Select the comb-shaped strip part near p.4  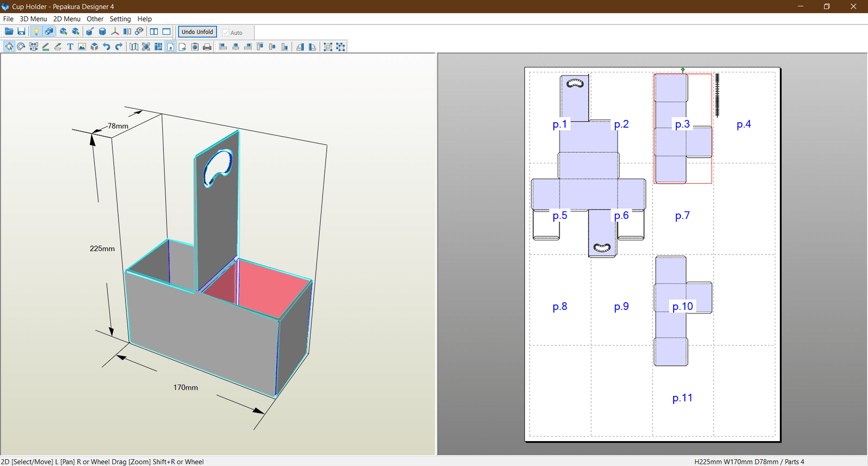click(717, 95)
